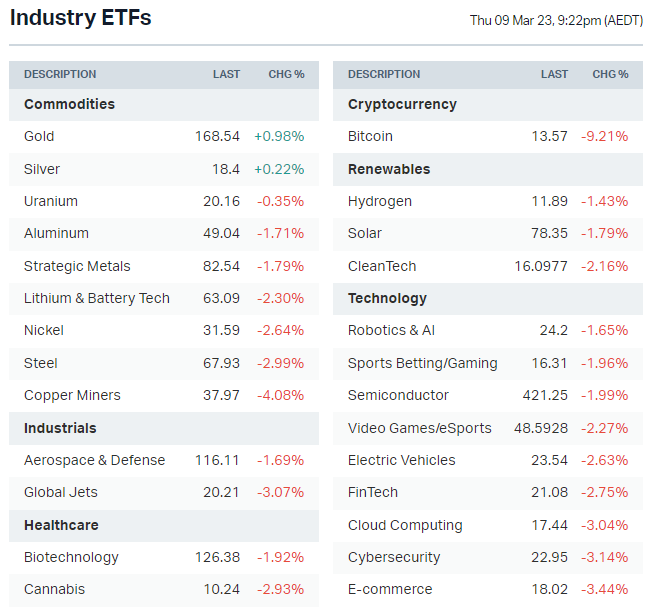
Task: Click the Global Jets entry
Action: 61,492
